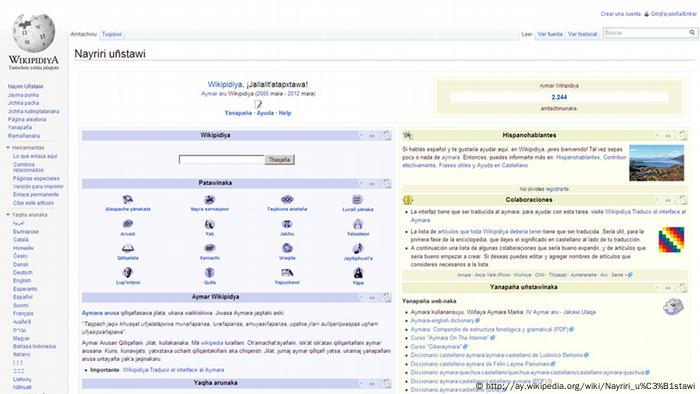Open the Yapuchawi portal icon
This screenshot has height=394, width=700.
[287, 273]
